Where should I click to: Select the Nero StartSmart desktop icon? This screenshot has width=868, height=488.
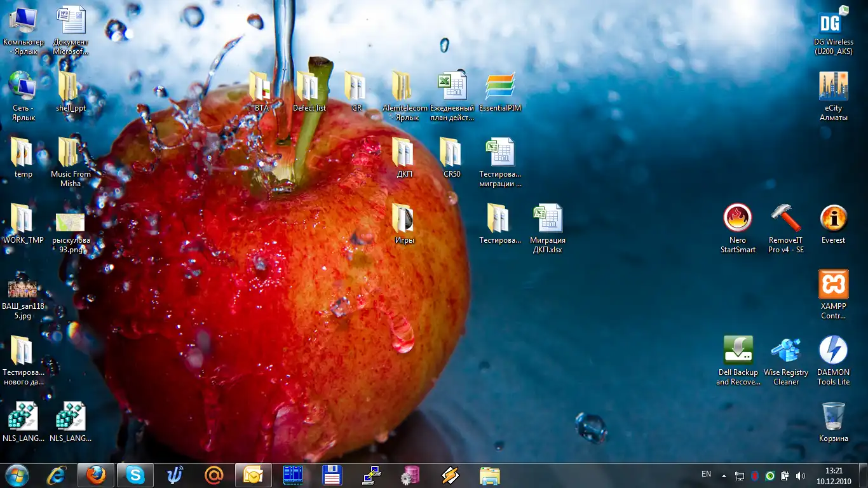(738, 219)
